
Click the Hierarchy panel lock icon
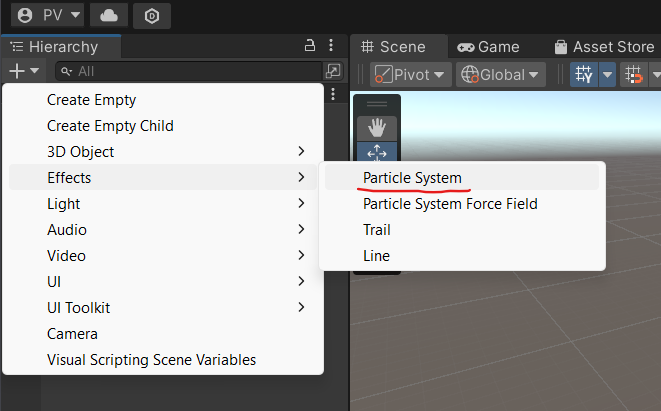coord(310,46)
